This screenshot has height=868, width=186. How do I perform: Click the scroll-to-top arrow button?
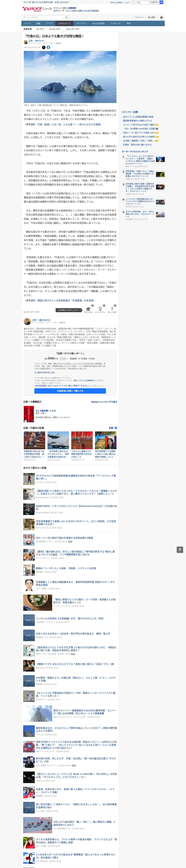(x=180, y=550)
